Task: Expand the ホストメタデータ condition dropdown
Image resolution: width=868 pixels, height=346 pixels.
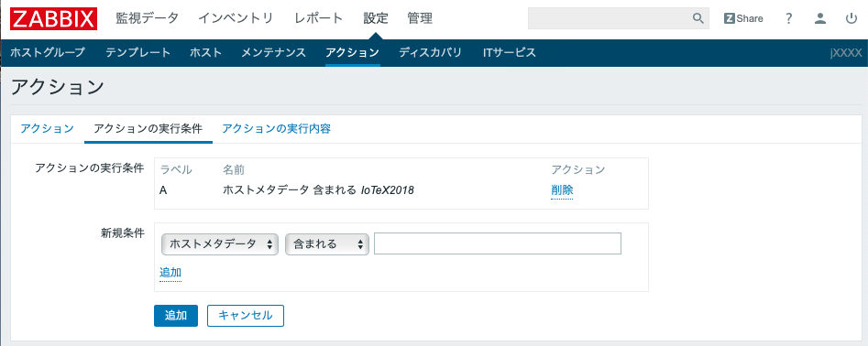Action: 220,244
